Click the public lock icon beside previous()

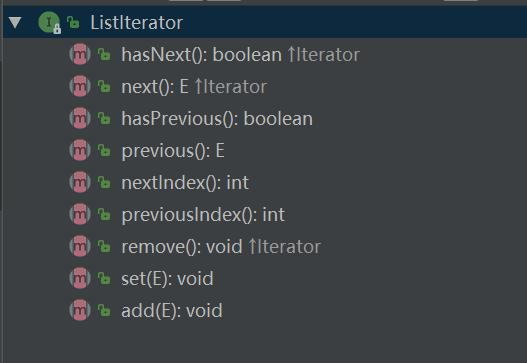(x=104, y=150)
